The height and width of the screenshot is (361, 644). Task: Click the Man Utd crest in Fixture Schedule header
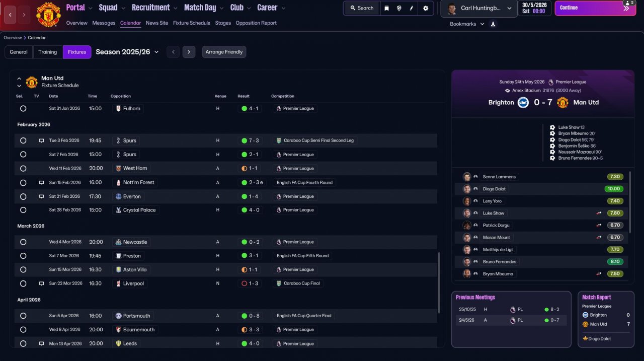click(x=32, y=82)
